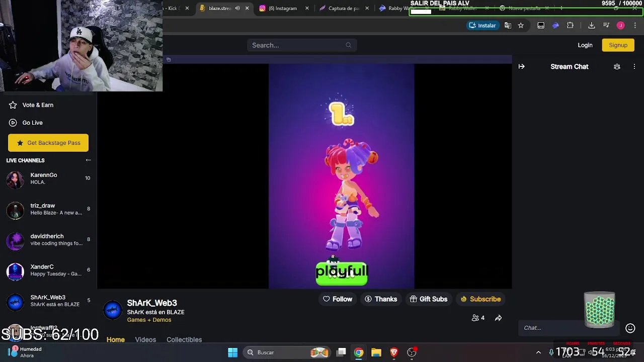Open ShArK_Web3 channel in sidebar
Image resolution: width=644 pixels, height=362 pixels.
tap(48, 301)
